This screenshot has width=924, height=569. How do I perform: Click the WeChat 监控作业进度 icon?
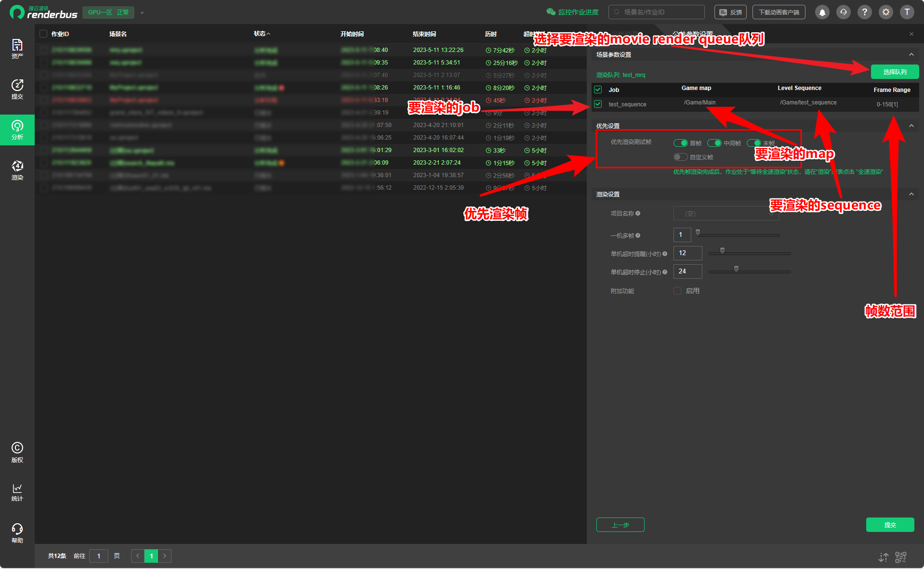pyautogui.click(x=551, y=12)
